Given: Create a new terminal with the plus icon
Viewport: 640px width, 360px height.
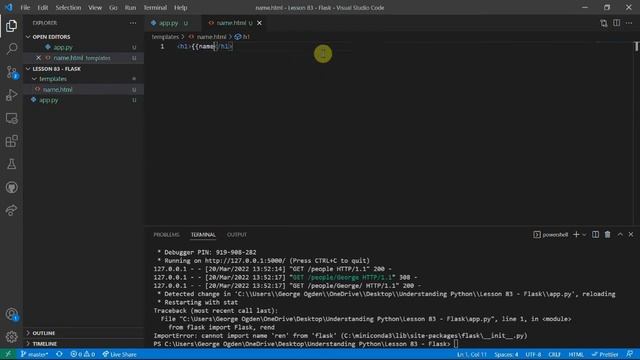Looking at the screenshot, I should [x=576, y=235].
